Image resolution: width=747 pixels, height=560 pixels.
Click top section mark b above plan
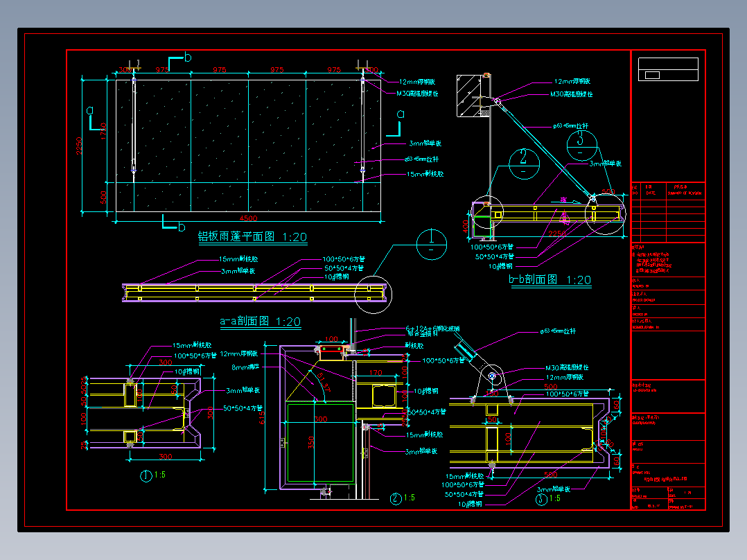pyautogui.click(x=188, y=58)
